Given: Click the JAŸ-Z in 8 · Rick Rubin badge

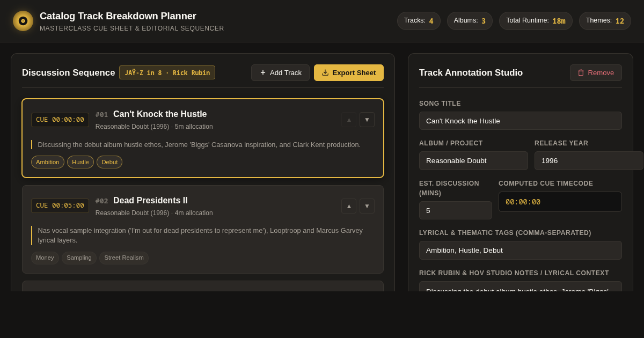Looking at the screenshot, I should [167, 72].
